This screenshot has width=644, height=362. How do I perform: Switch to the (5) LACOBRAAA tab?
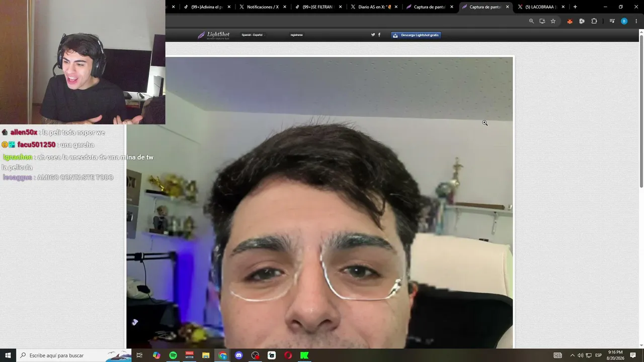point(540,7)
